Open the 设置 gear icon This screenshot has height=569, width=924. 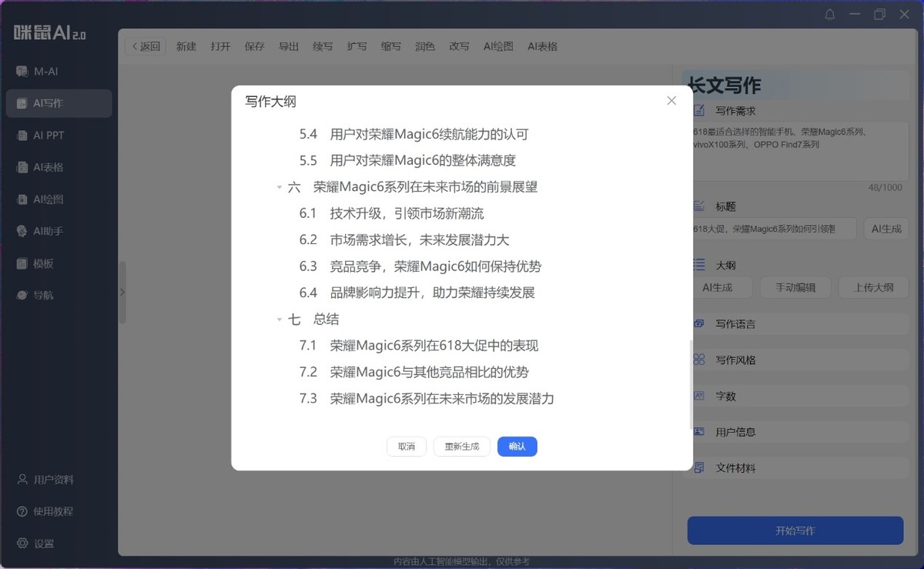point(22,544)
